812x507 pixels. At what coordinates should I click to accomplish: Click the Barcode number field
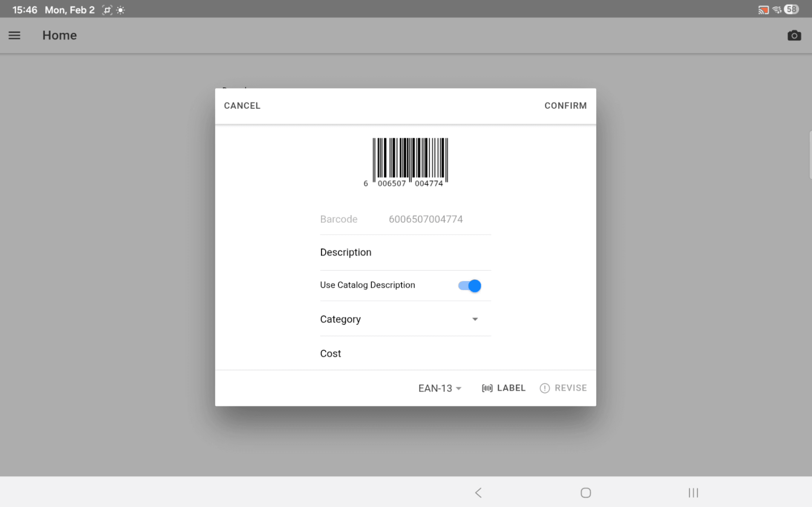(405, 219)
